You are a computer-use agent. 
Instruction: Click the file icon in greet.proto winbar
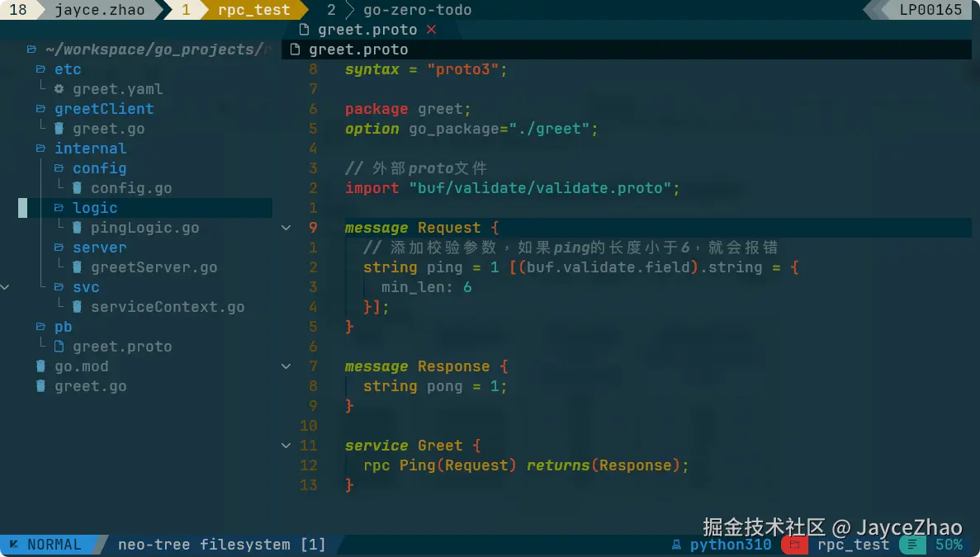coord(295,50)
